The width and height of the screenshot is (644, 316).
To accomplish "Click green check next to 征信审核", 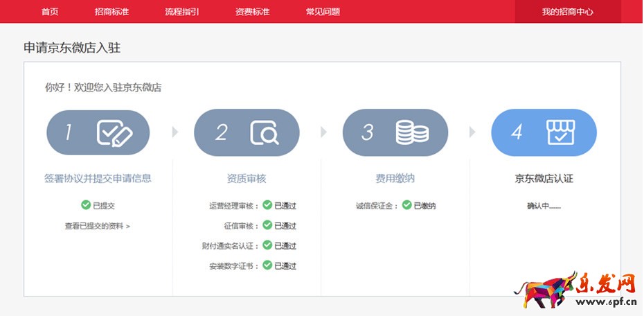I will pos(267,225).
